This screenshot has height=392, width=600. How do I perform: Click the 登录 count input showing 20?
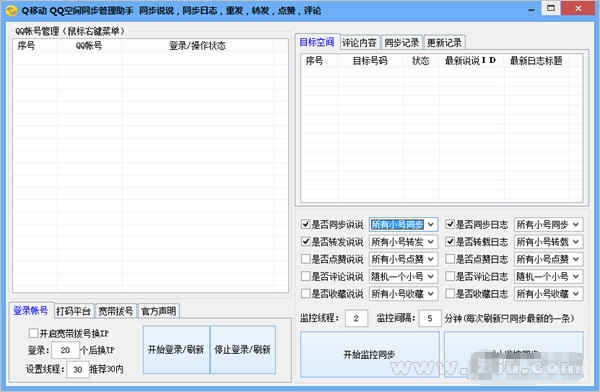pos(65,350)
